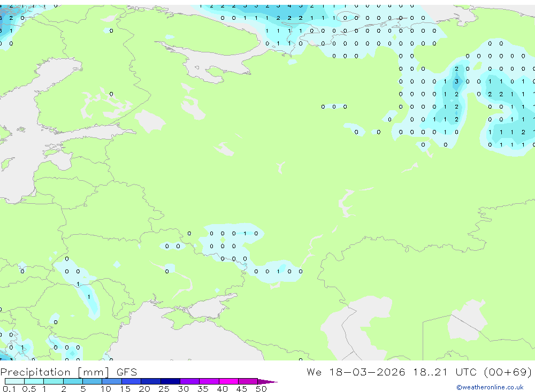Pick the purple legend color between 30 and 35
The width and height of the screenshot is (535, 392).
[190, 381]
